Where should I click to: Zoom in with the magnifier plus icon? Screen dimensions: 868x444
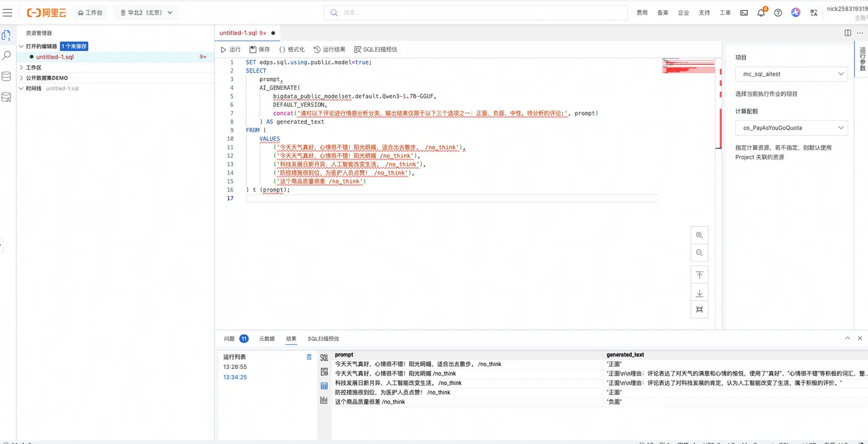[699, 235]
